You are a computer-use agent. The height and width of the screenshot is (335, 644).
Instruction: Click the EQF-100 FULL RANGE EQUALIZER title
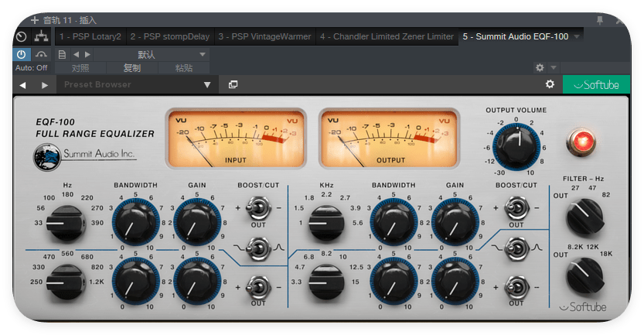pos(95,128)
